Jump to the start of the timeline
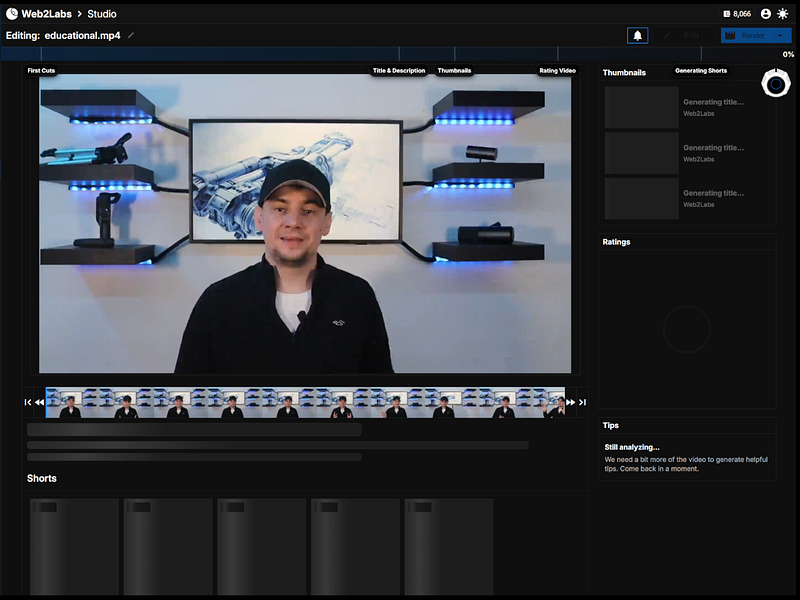 (29, 402)
